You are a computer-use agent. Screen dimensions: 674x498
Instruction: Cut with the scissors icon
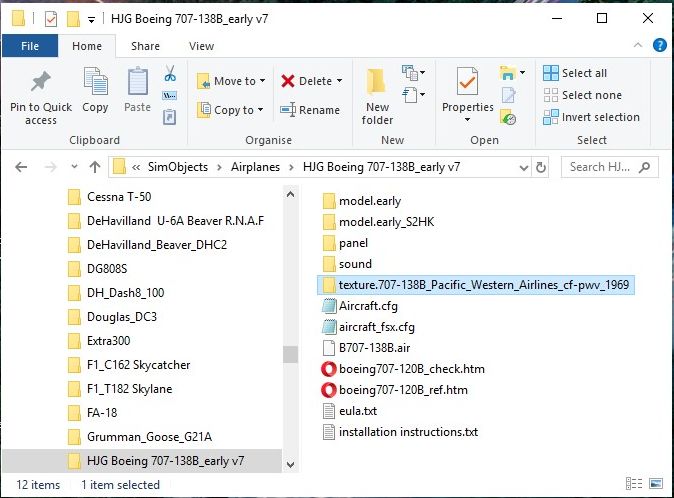tap(170, 73)
